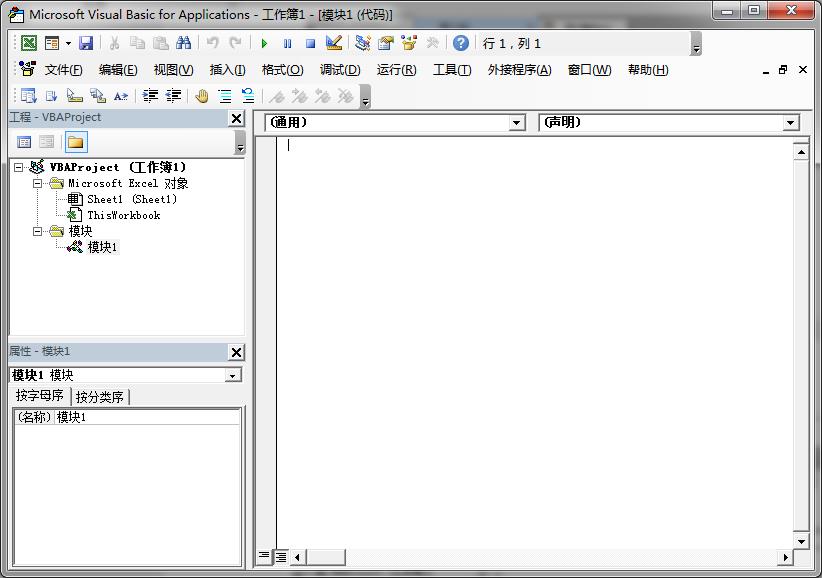Click the Redo arrow icon
This screenshot has width=822, height=578.
[235, 43]
